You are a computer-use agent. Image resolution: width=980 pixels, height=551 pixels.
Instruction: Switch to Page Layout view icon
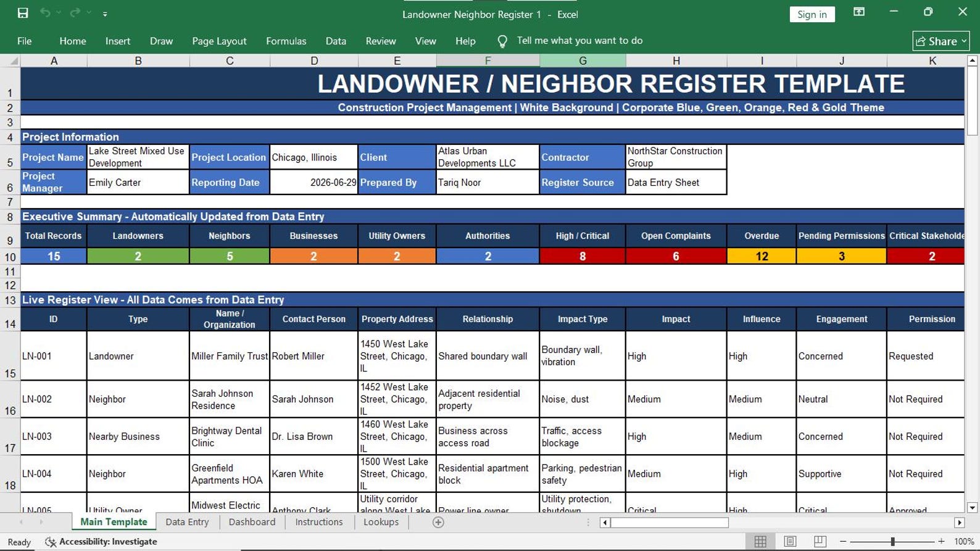(x=790, y=541)
